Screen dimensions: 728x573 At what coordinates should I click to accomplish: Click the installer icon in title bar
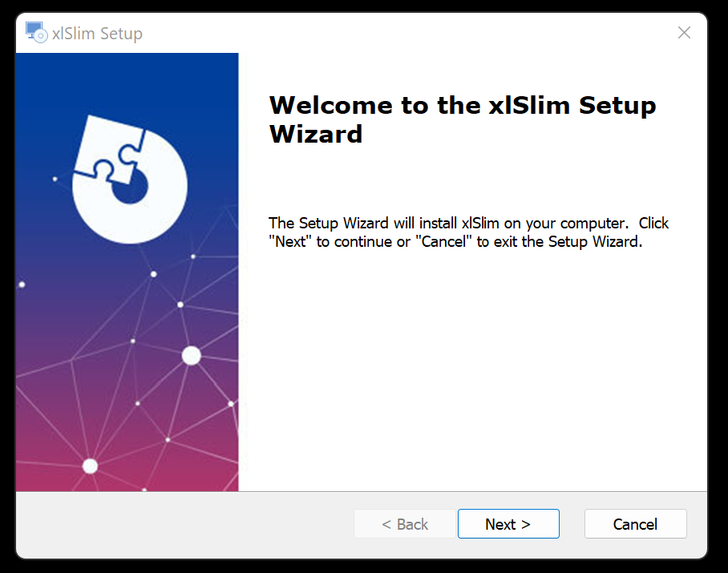pyautogui.click(x=36, y=33)
